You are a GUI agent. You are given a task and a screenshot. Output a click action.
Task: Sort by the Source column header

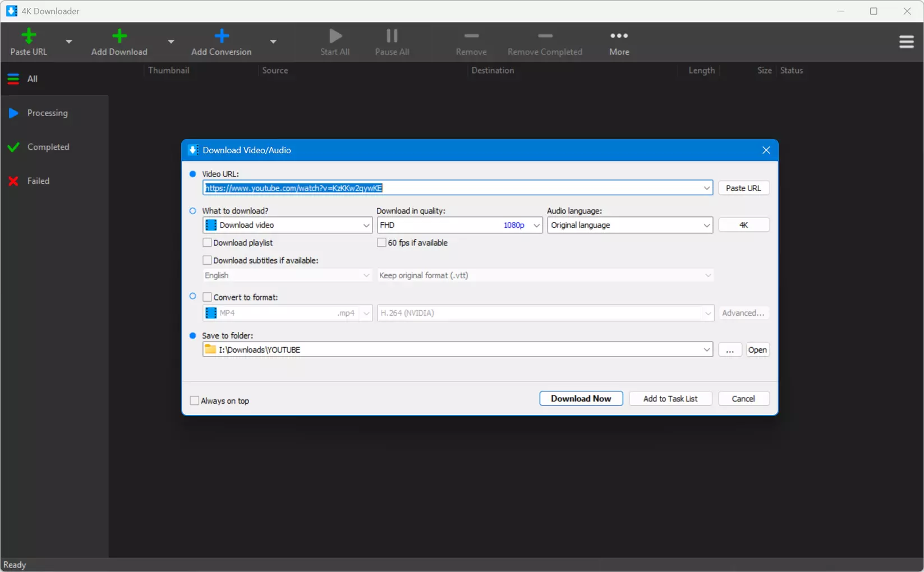(275, 70)
